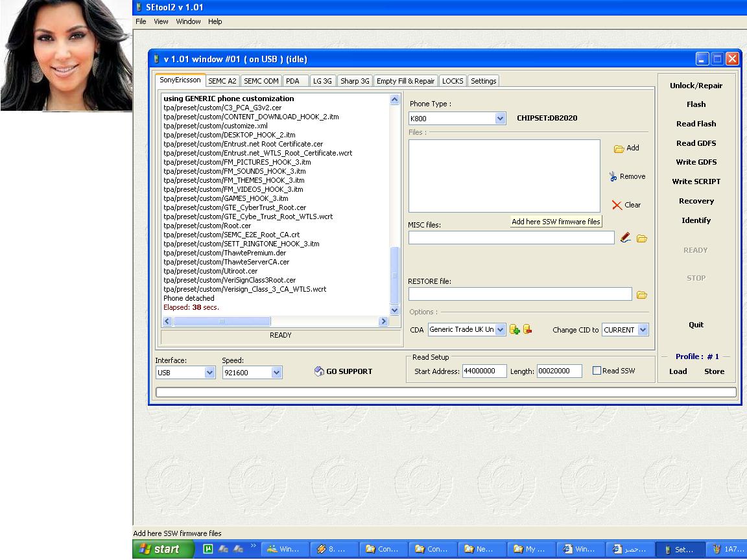Open MISC files folder browse icon
The height and width of the screenshot is (560, 747).
[x=642, y=239]
